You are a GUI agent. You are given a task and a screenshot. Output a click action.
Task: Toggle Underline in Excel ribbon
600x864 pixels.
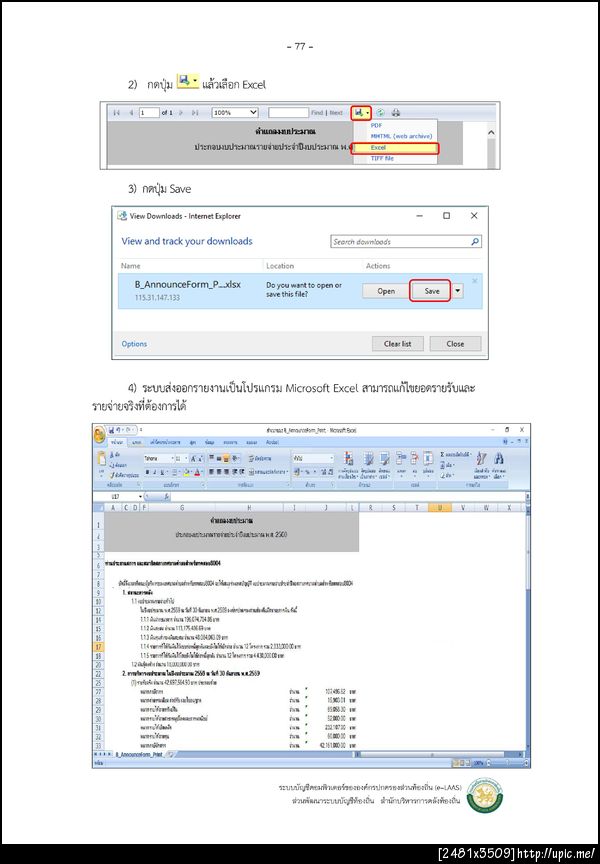[163, 472]
